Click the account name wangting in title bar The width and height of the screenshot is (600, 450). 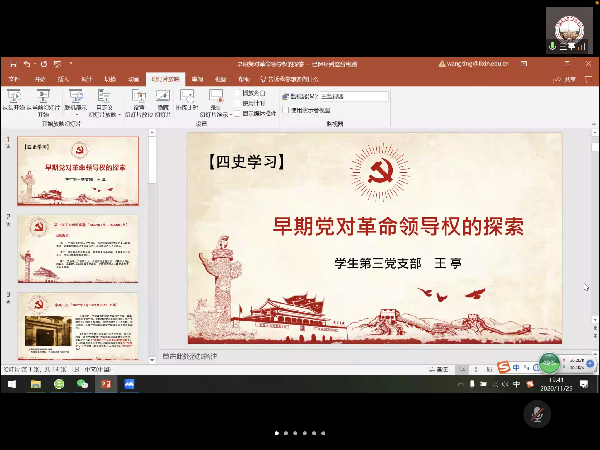pos(477,64)
